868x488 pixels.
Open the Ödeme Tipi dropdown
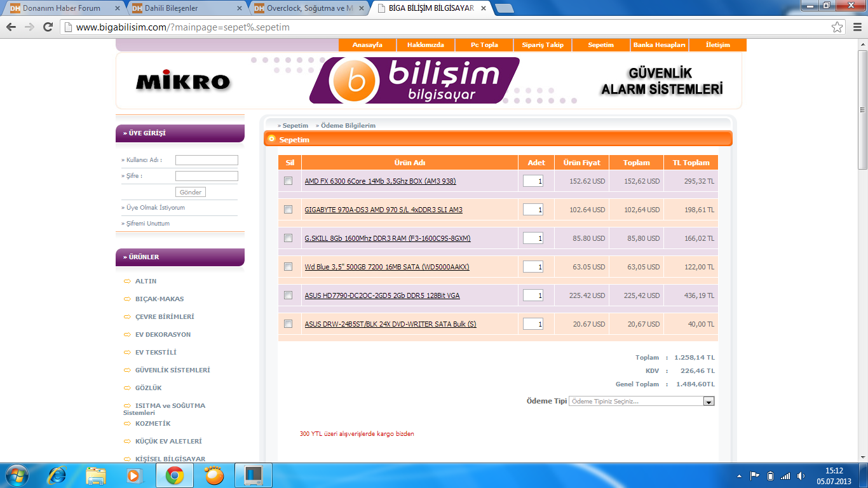click(x=642, y=401)
